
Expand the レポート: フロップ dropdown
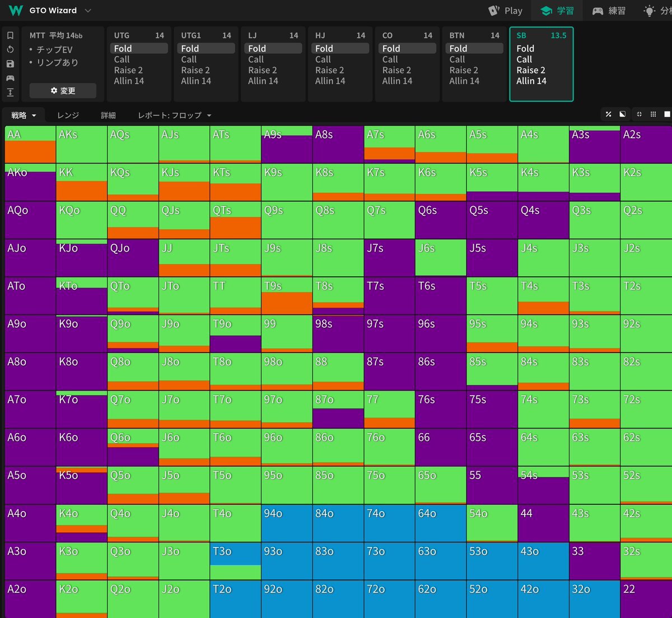tap(175, 115)
